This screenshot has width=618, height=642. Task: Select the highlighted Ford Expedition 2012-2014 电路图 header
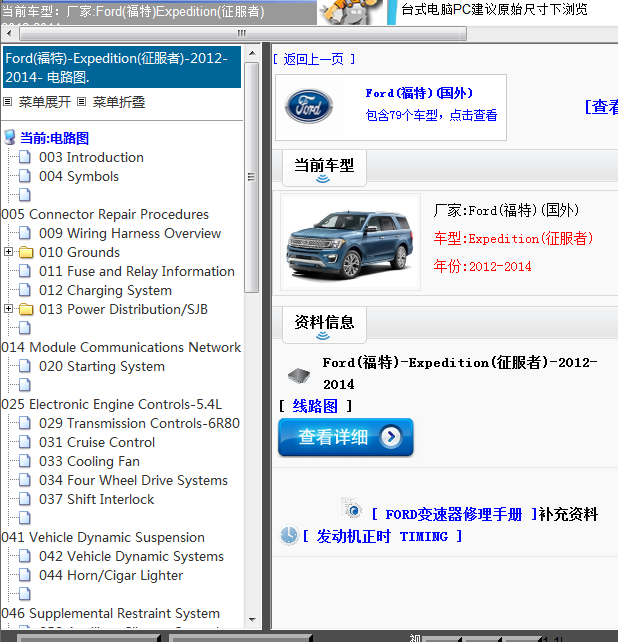(122, 67)
